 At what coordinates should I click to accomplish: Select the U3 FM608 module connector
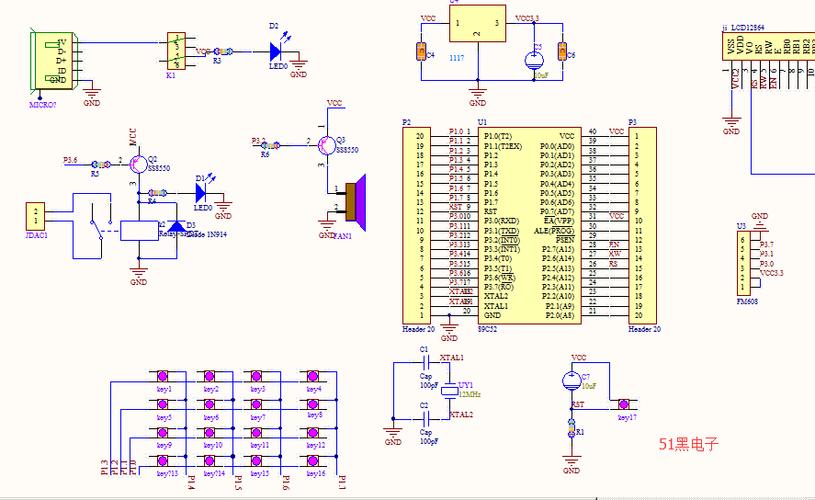tap(742, 263)
